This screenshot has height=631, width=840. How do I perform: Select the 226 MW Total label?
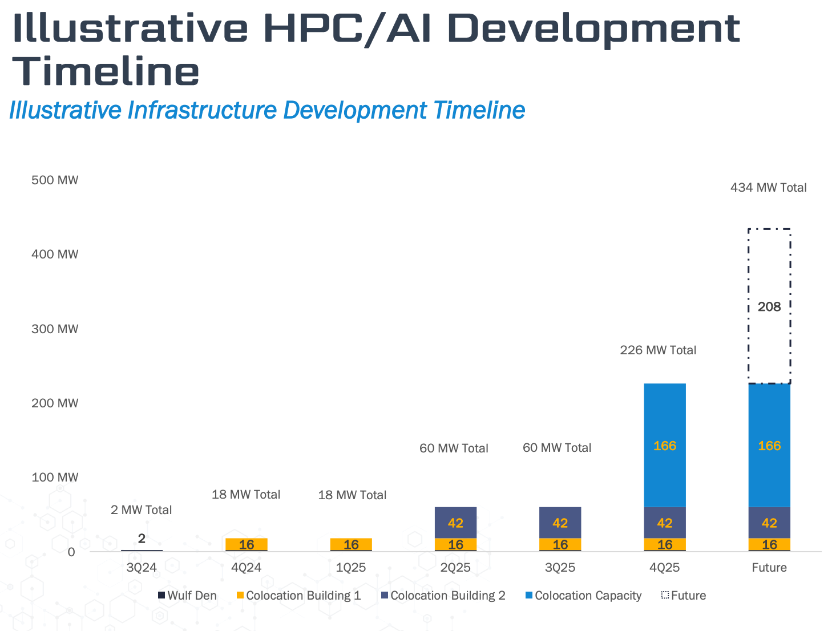[658, 350]
